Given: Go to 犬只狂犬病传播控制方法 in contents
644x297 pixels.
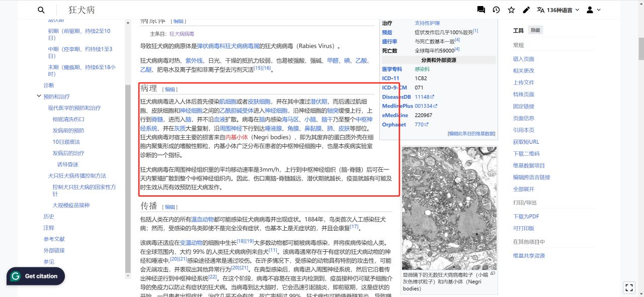Looking at the screenshot, I should 77,176.
